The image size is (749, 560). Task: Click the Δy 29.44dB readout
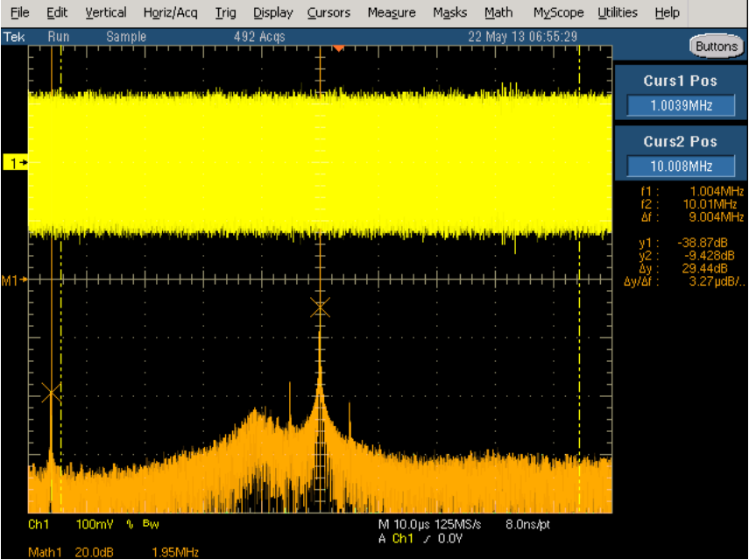click(683, 268)
